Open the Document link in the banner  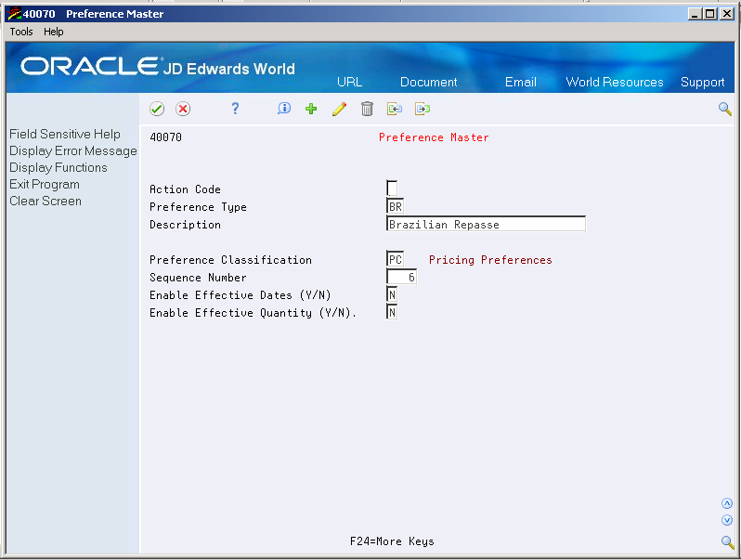tap(429, 83)
